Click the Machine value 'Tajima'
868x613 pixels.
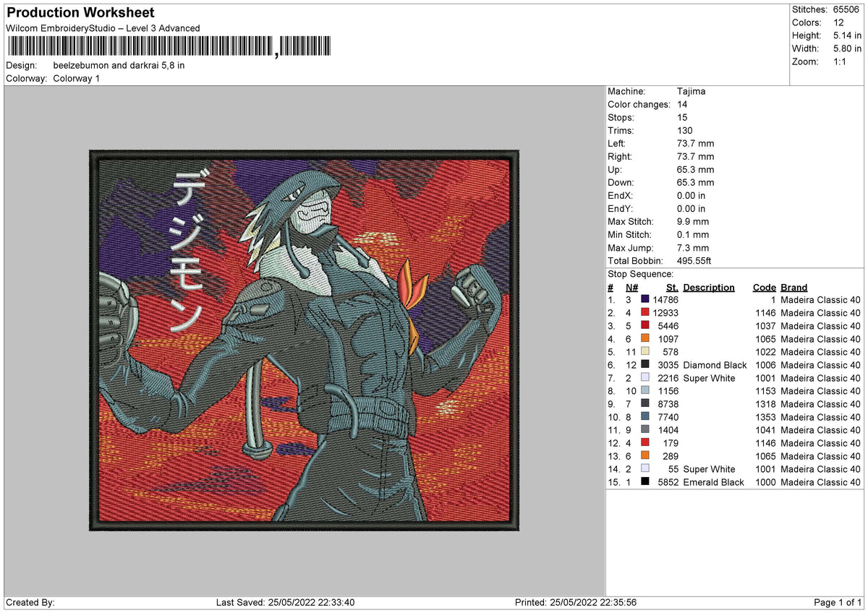692,91
